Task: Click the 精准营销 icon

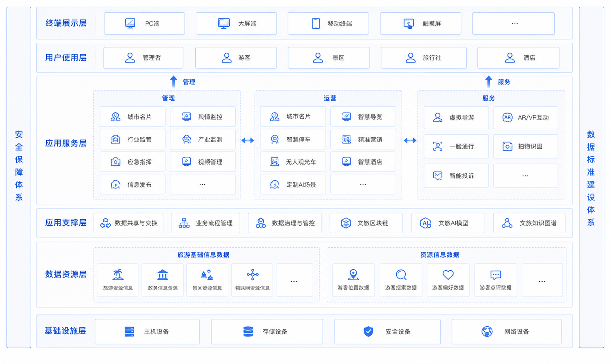Action: click(x=346, y=139)
